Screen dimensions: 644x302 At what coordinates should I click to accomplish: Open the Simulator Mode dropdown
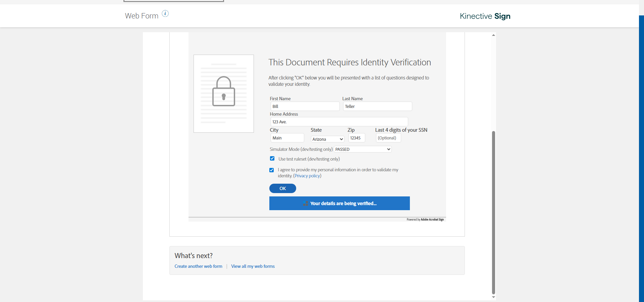[363, 149]
